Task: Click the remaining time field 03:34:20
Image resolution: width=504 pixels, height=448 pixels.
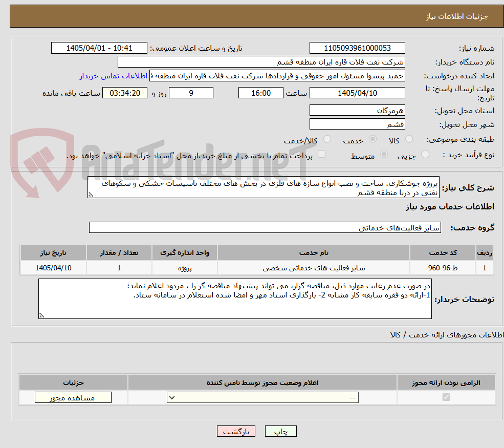Action: 125,93
